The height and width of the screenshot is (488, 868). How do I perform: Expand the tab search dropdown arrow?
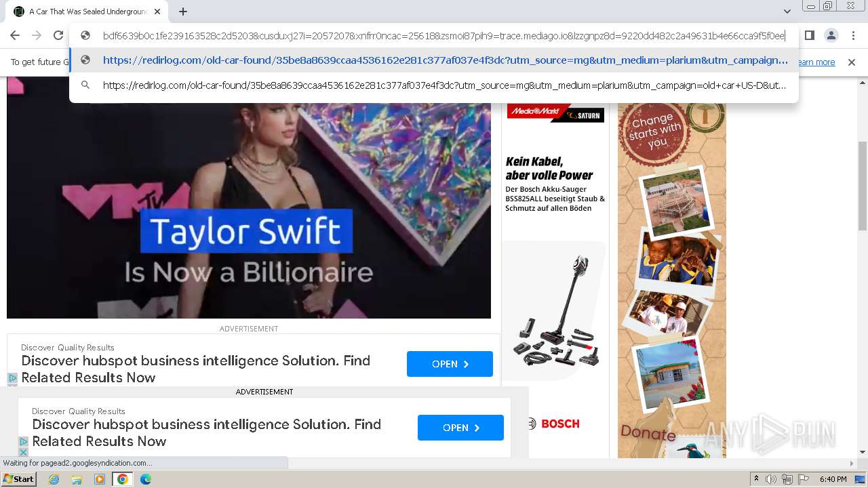pyautogui.click(x=787, y=12)
